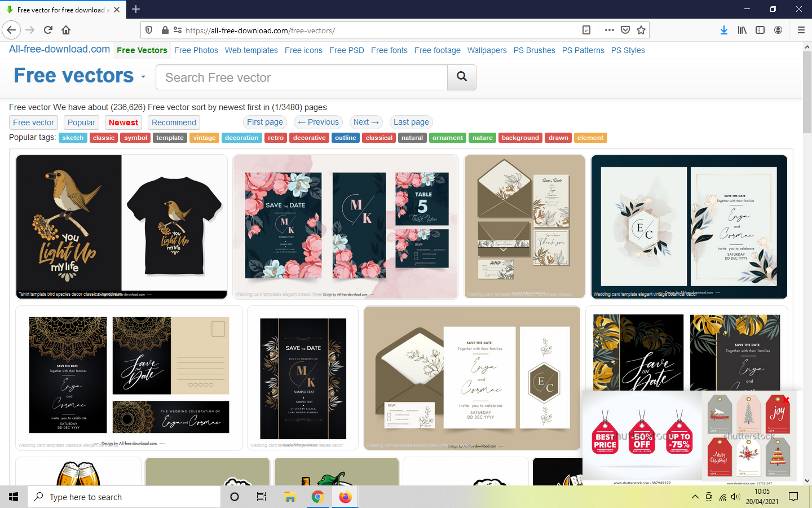Viewport: 812px width, 508px height.
Task: Select the Free vector sort button
Action: pyautogui.click(x=34, y=122)
